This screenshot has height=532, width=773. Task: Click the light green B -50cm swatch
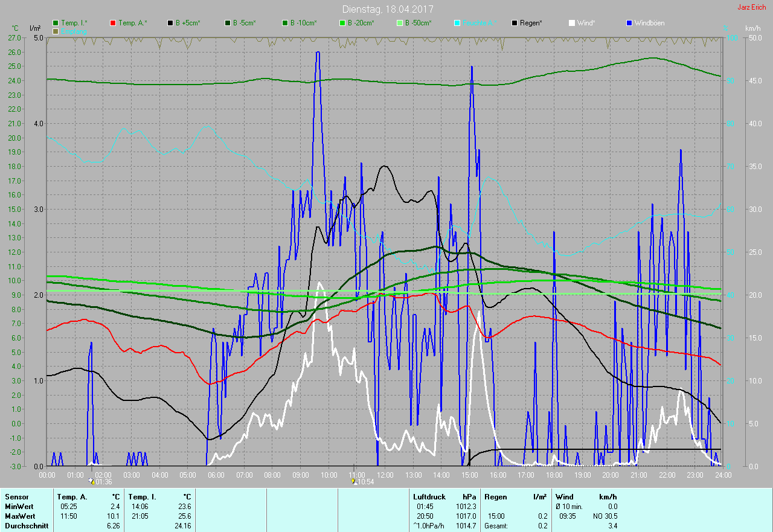[400, 23]
